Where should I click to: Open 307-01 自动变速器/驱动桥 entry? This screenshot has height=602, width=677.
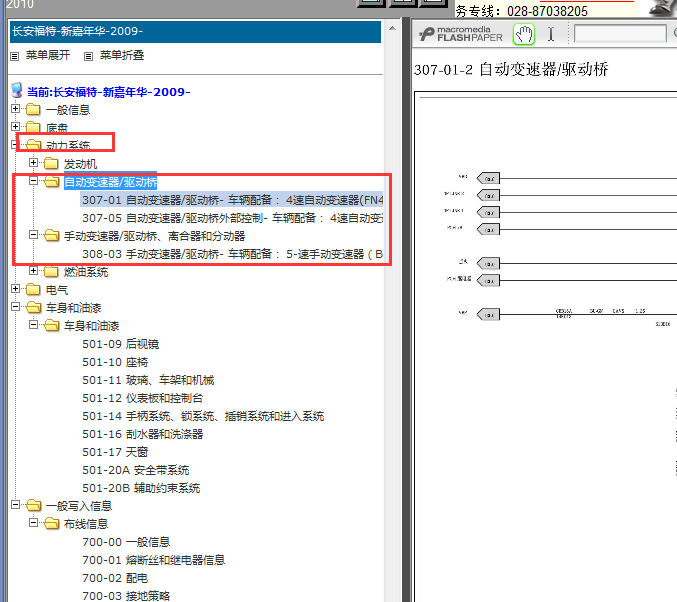coord(232,200)
